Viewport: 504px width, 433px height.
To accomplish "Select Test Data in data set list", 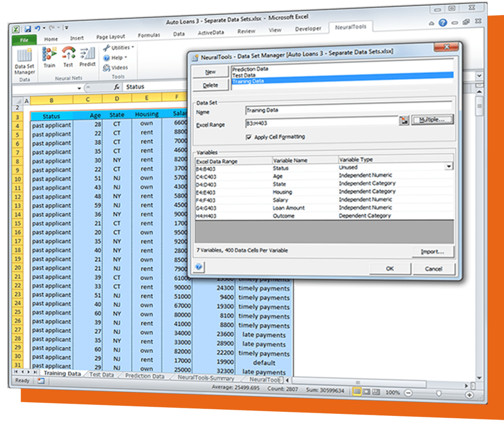I will pos(243,75).
